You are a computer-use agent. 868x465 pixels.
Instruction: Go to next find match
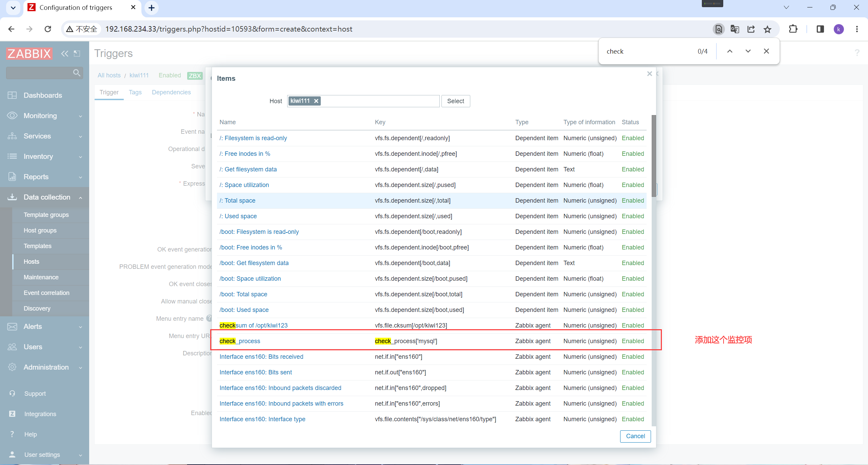pos(748,51)
